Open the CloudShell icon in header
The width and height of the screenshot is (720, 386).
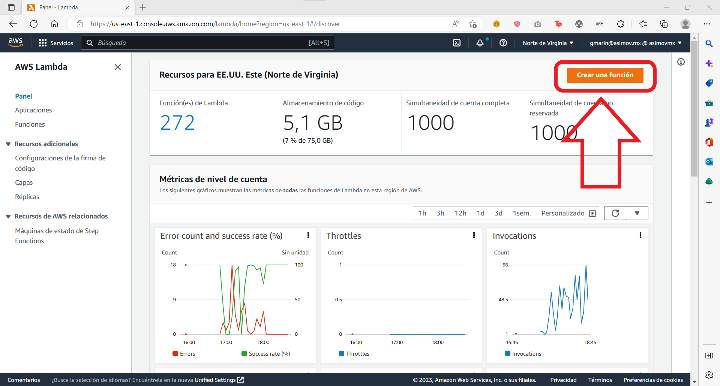click(456, 43)
